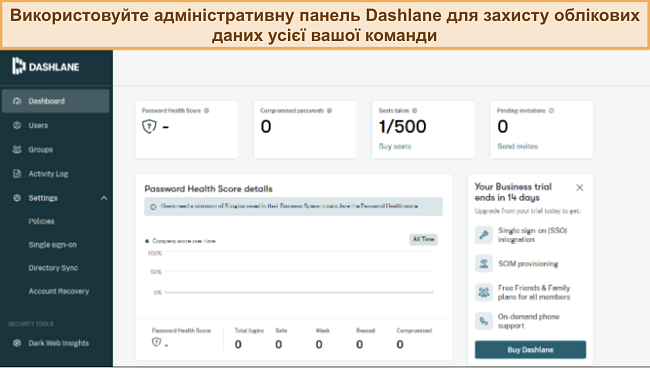This screenshot has width=650, height=368.
Task: Click the Settings gear icon
Action: (x=17, y=198)
